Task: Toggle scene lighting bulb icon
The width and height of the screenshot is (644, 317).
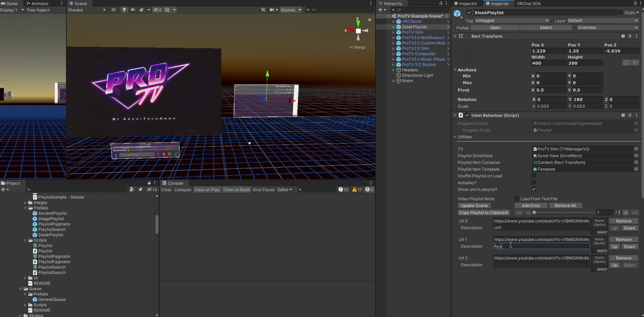Action: pyautogui.click(x=124, y=10)
